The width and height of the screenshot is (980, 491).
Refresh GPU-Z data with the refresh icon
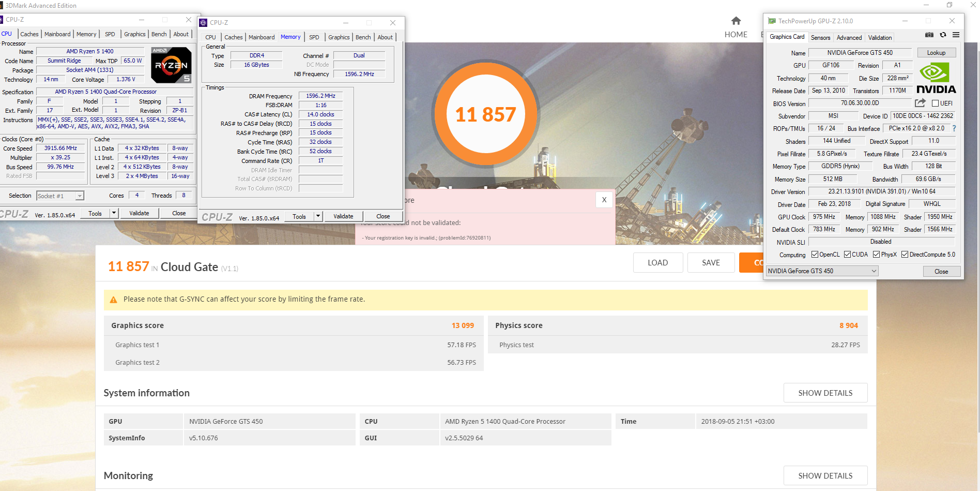[943, 35]
